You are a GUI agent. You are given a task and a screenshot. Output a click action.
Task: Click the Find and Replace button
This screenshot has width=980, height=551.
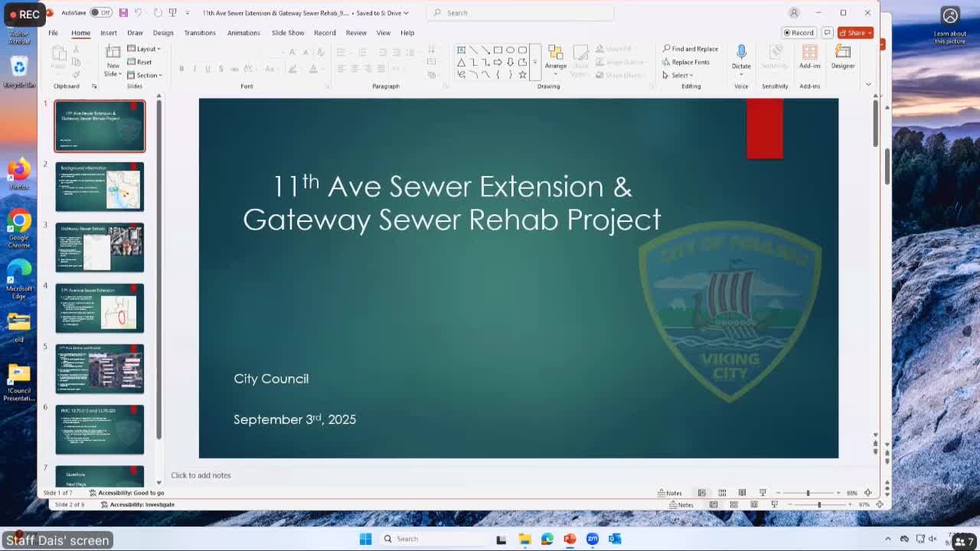(691, 49)
